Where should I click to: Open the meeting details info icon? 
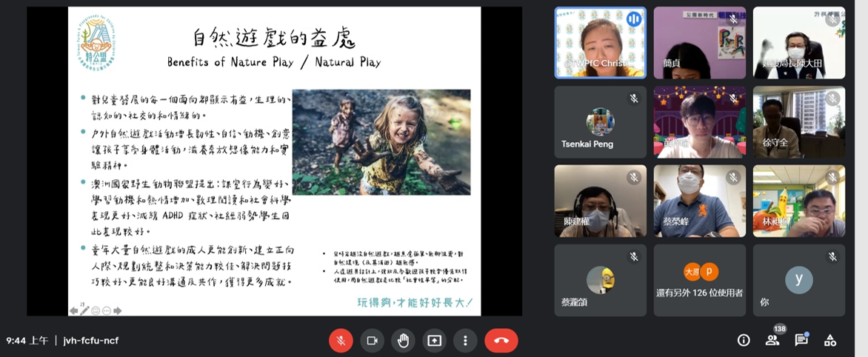pyautogui.click(x=744, y=341)
